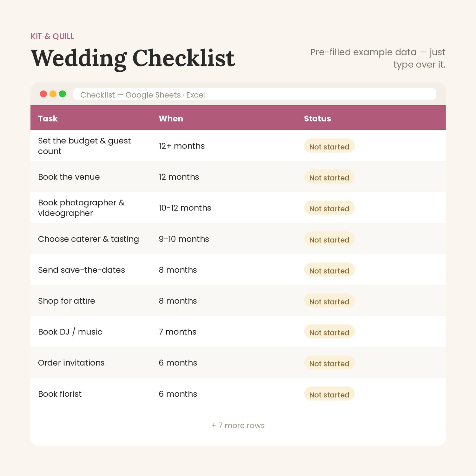Change status of Book florist row
476x476 pixels.
(x=329, y=394)
